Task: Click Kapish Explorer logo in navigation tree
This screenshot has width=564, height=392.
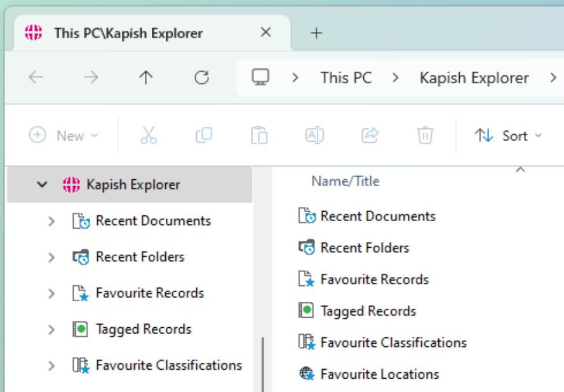Action: tap(71, 185)
